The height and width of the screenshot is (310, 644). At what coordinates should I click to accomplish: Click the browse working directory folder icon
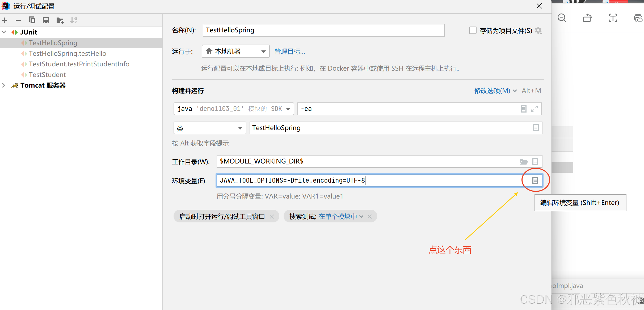(x=524, y=161)
